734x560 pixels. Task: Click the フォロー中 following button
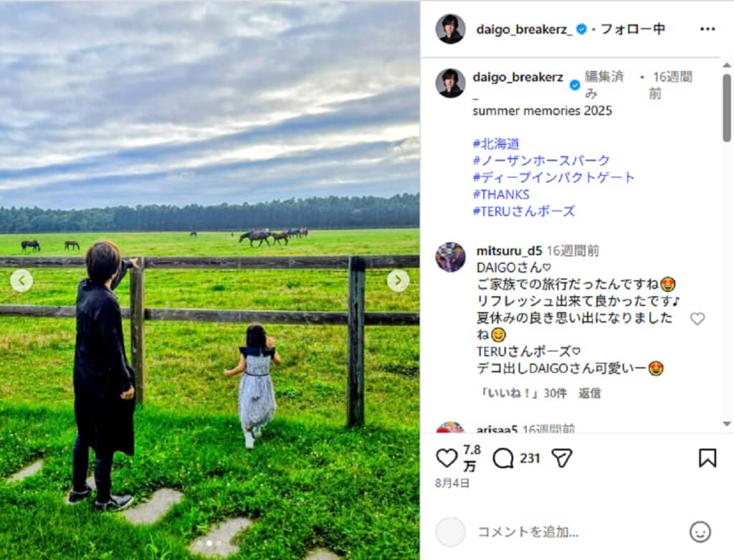pos(633,29)
